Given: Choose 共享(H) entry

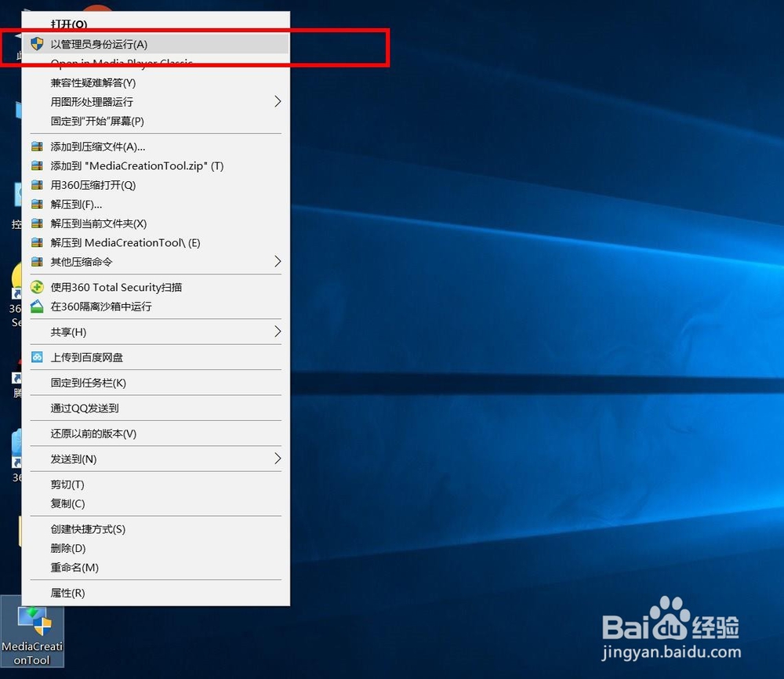Looking at the screenshot, I should coord(155,332).
